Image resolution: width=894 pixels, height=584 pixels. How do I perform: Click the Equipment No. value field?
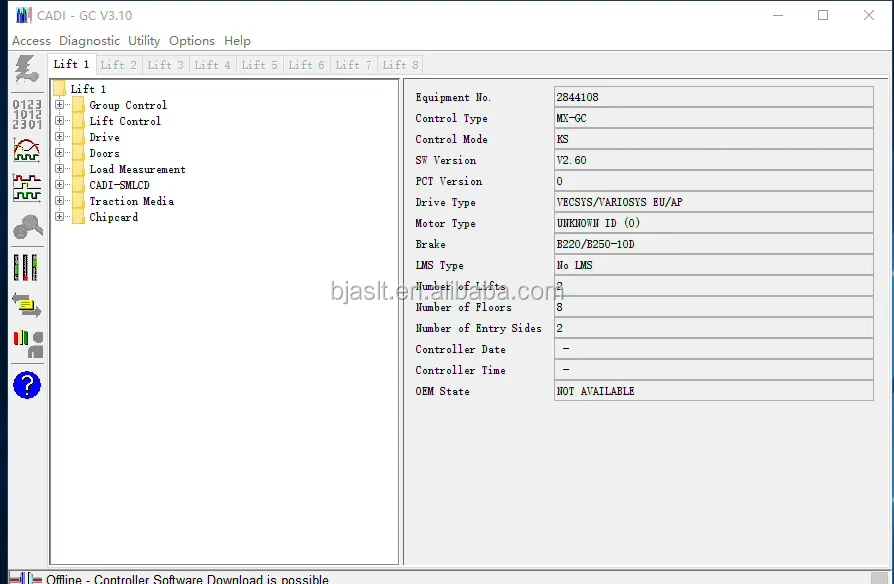pyautogui.click(x=713, y=98)
